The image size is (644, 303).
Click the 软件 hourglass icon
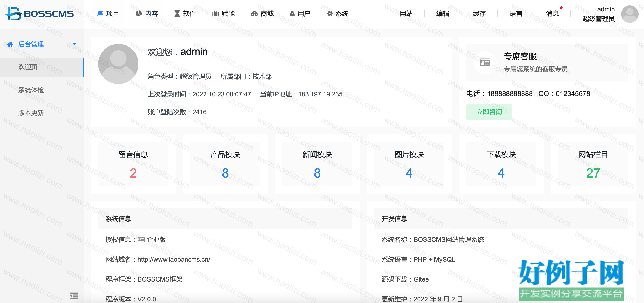click(x=177, y=13)
